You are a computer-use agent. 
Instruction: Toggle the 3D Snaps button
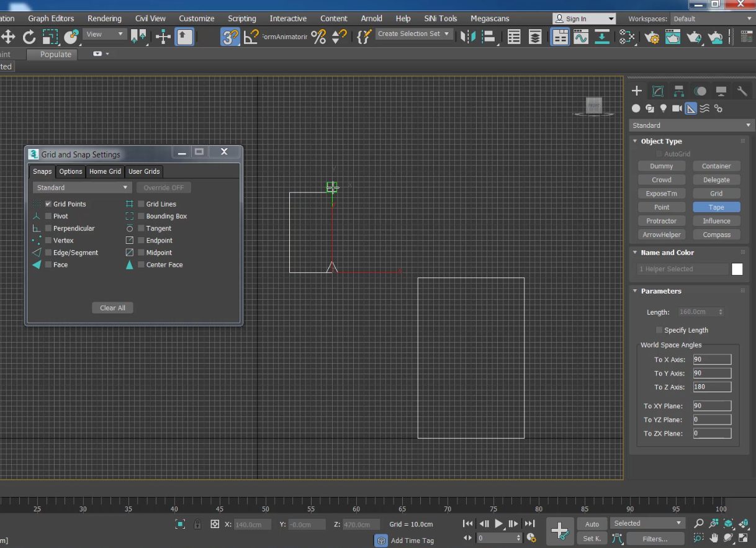click(x=230, y=37)
